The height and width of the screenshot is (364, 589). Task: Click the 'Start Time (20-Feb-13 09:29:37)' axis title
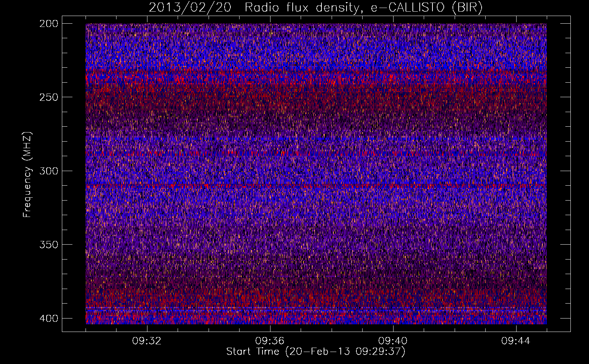click(x=316, y=352)
